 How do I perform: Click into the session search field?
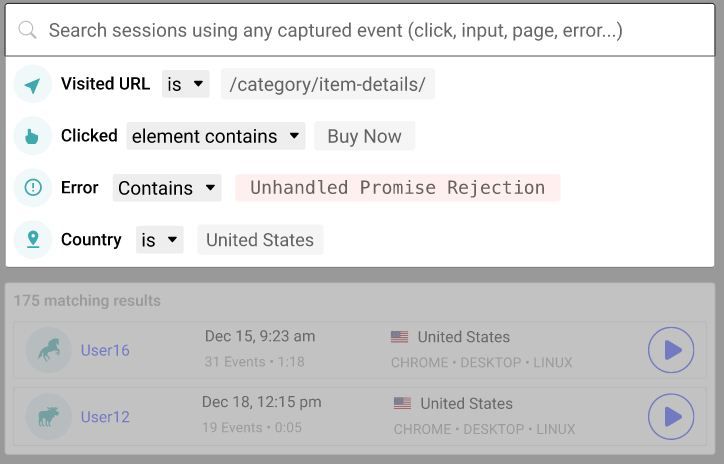click(x=360, y=30)
